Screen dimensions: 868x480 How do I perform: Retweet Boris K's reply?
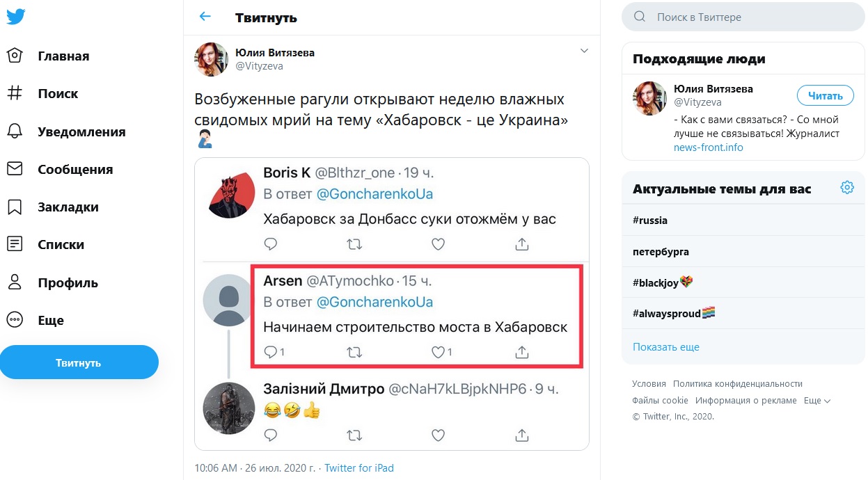pyautogui.click(x=354, y=244)
